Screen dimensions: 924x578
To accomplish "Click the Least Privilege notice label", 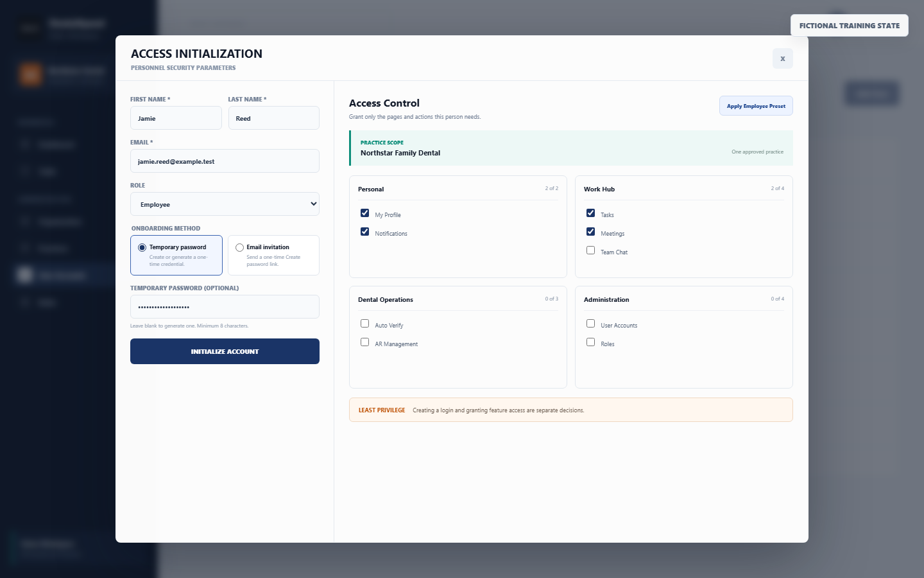I will click(x=382, y=410).
